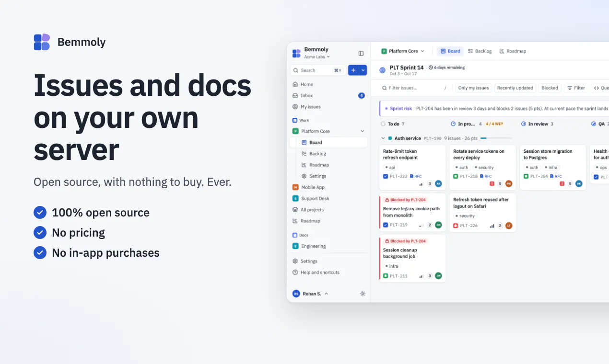The height and width of the screenshot is (364, 609).
Task: Click the Blocked by PLT-204 label on the Remove legacy cookie path card
Action: [406, 200]
